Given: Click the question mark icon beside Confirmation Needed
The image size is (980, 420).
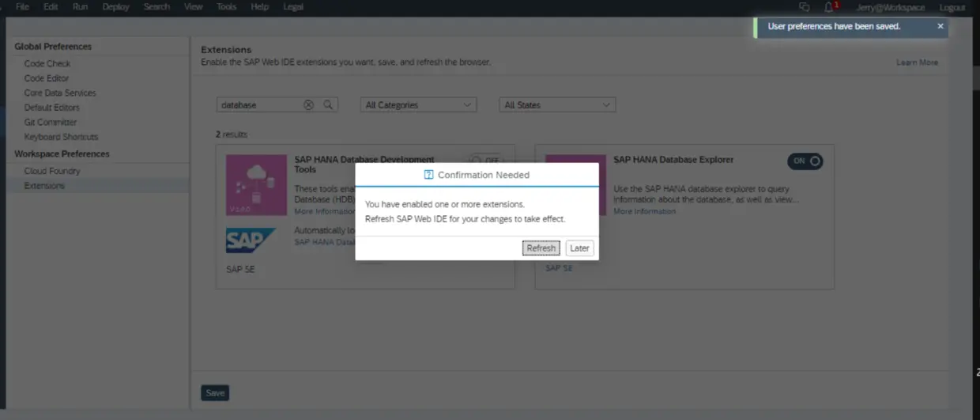Looking at the screenshot, I should [x=428, y=175].
